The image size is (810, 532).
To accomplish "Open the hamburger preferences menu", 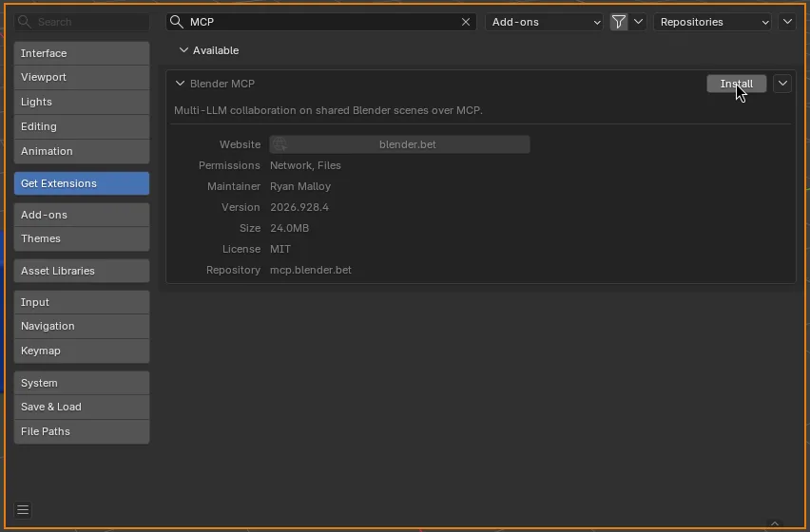I will pyautogui.click(x=23, y=510).
